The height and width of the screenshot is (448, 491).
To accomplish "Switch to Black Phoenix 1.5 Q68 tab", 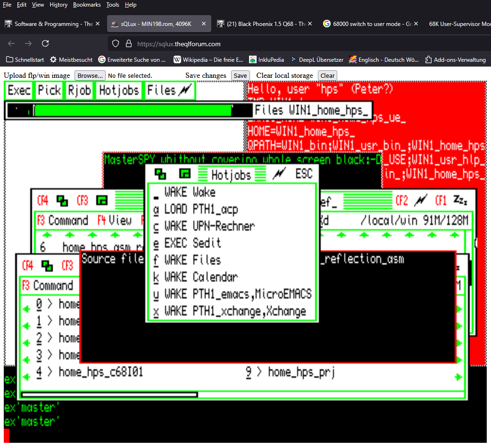I will pos(265,24).
